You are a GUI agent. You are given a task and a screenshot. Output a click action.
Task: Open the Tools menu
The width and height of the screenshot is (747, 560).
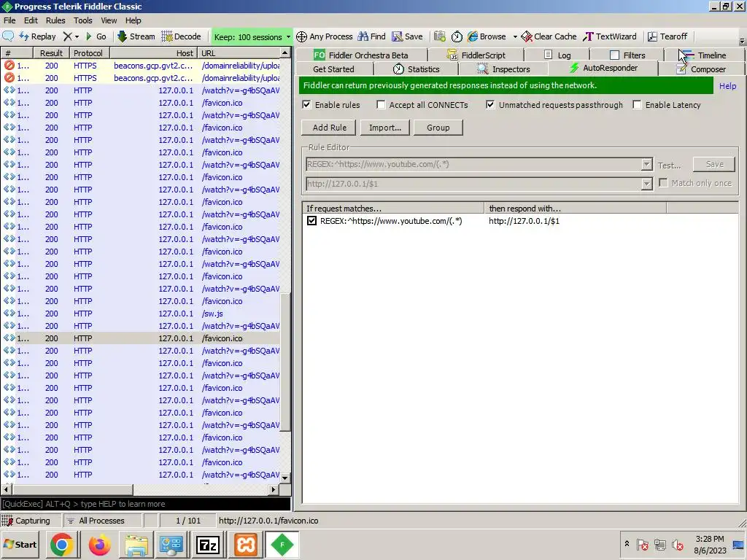83,20
